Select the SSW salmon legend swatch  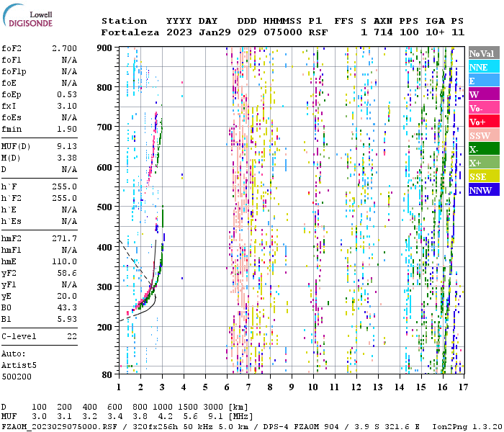(x=484, y=135)
